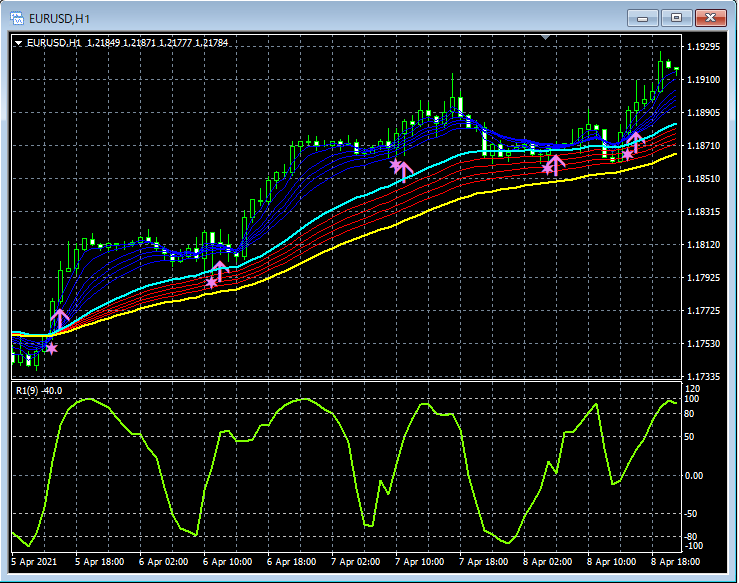Click the gray chart shift triangle marker
This screenshot has height=583, width=739.
(545, 38)
